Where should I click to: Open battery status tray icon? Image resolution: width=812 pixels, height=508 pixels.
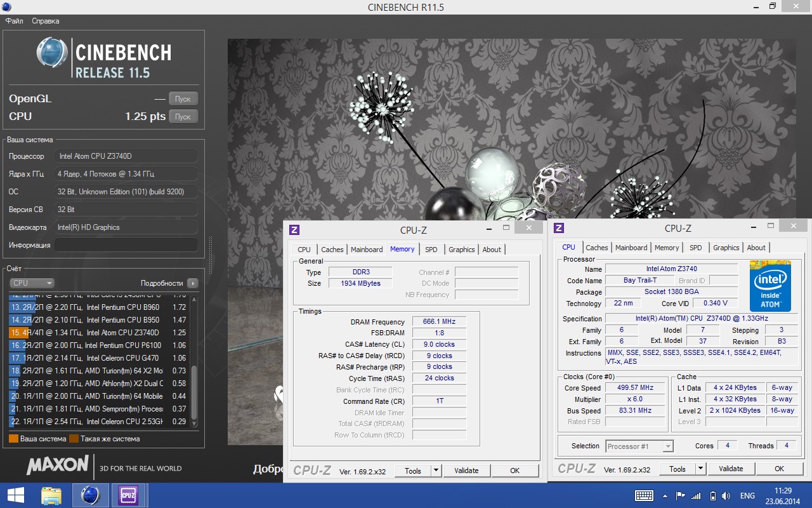pos(712,496)
